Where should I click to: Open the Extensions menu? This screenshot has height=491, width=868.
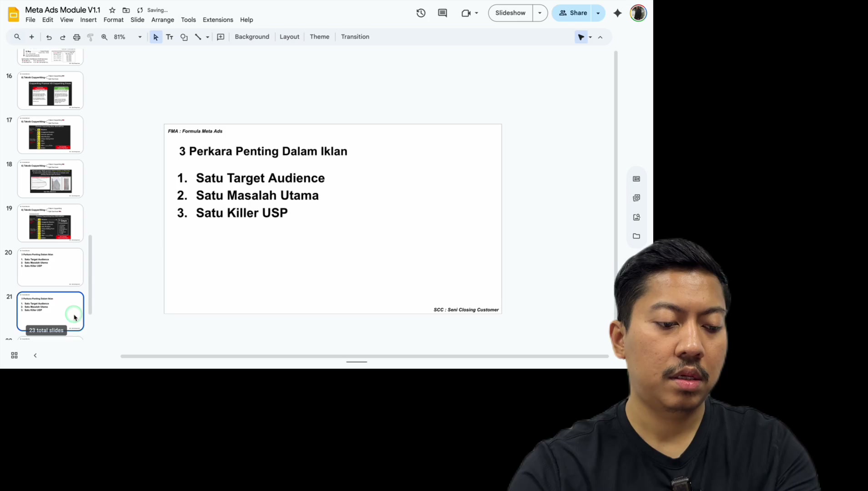218,20
